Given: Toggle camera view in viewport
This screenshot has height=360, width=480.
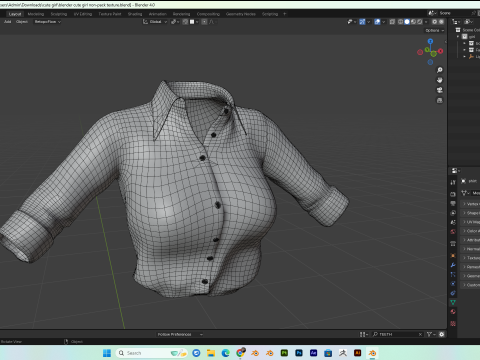Looking at the screenshot, I should click(x=440, y=90).
